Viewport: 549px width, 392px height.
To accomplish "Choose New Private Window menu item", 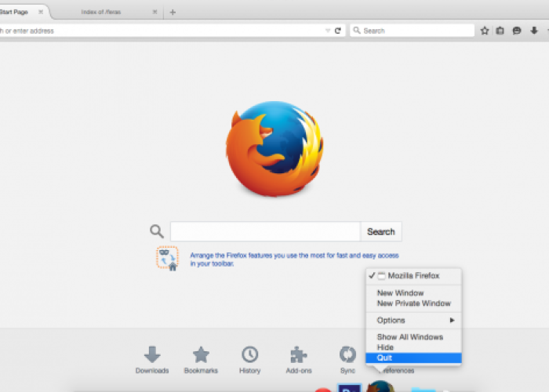I will click(414, 303).
